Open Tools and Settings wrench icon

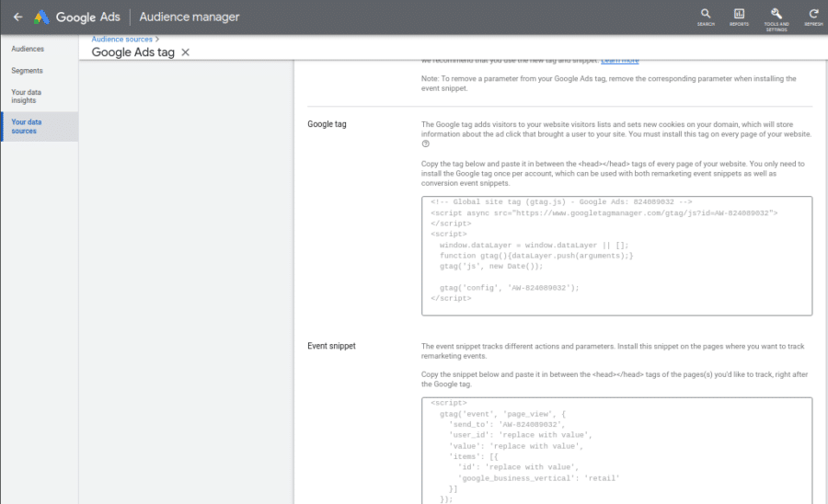point(776,19)
